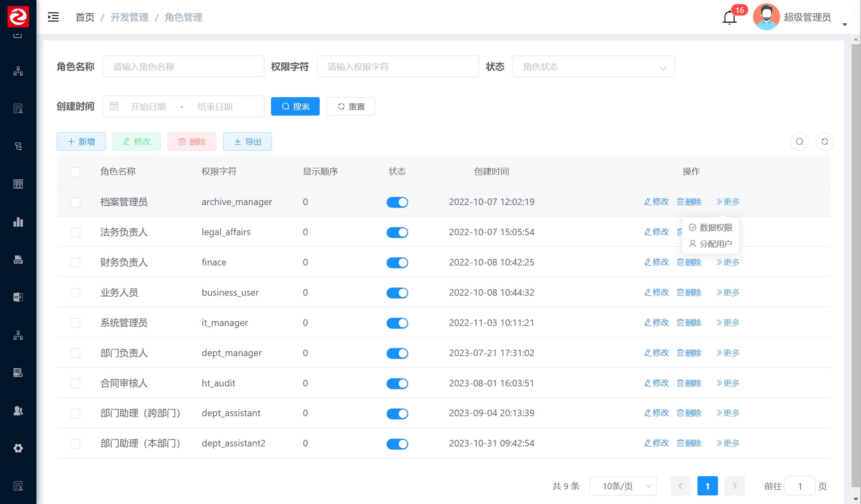Choose 分配用户 from popup menu

pos(711,244)
